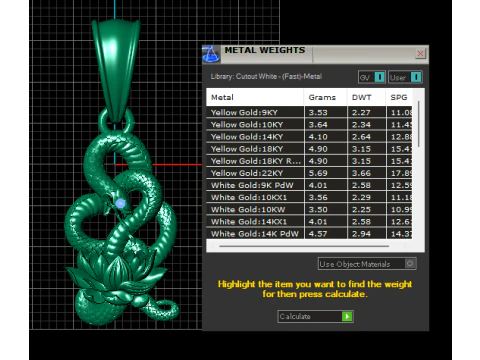Select the Yellow Gold:18KY R... row
480x360 pixels.
(309, 161)
